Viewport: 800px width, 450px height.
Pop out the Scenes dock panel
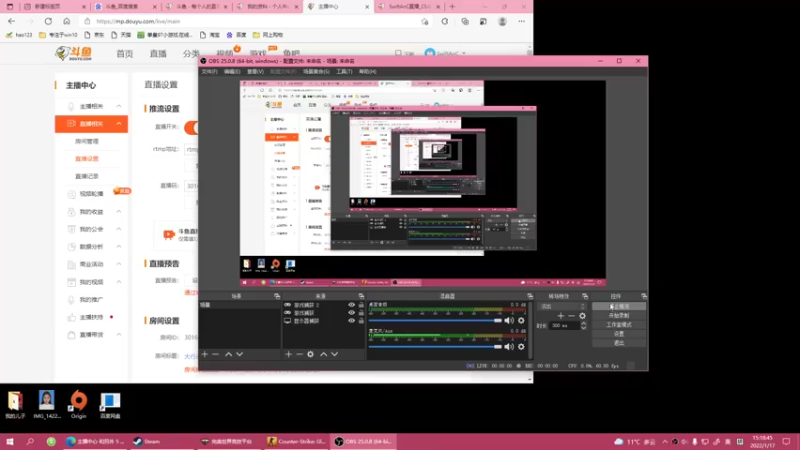click(x=277, y=296)
